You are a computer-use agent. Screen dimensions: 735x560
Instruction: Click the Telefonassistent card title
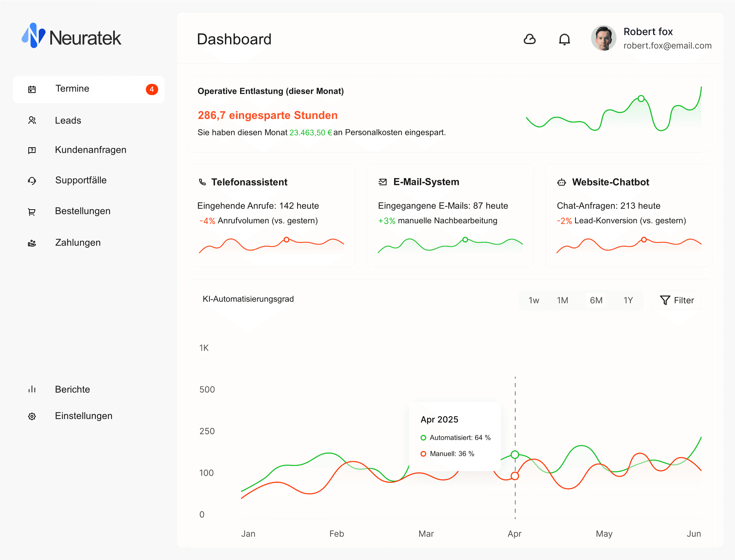tap(249, 182)
